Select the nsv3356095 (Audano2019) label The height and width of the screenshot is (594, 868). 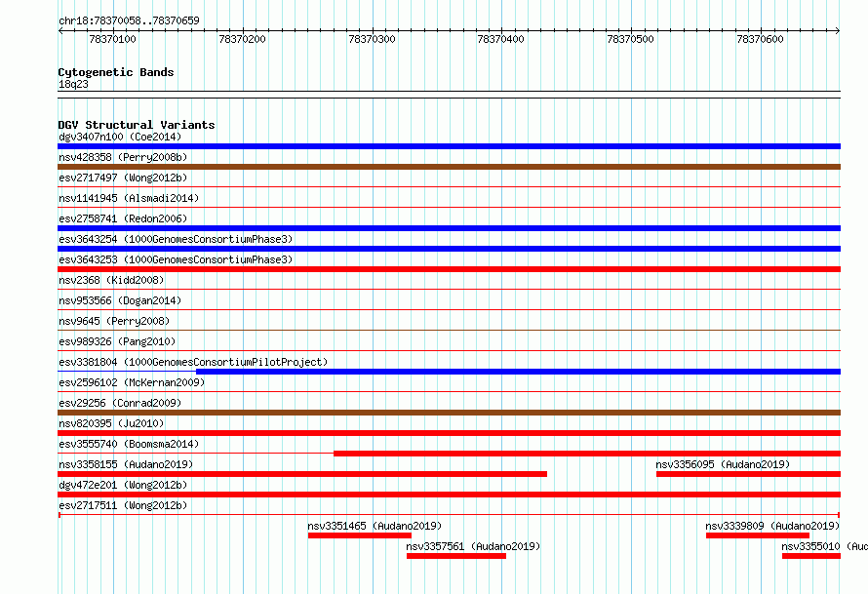(723, 464)
